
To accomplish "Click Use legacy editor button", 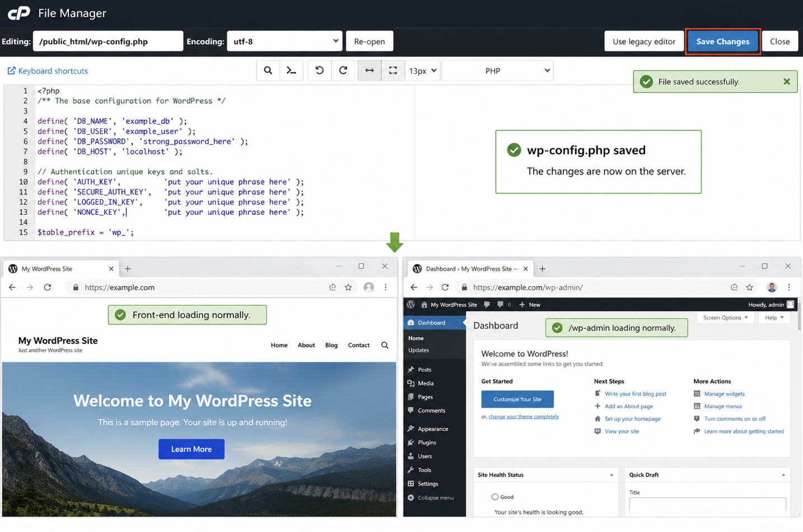I will click(x=644, y=41).
